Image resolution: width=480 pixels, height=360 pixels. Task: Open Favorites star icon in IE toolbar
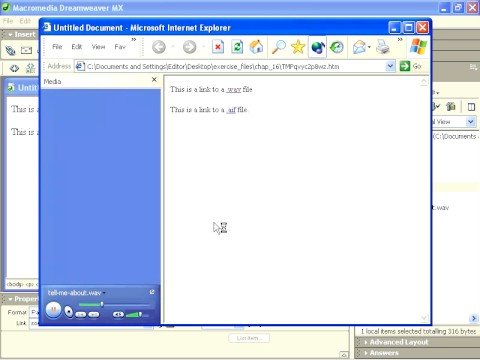[x=298, y=47]
